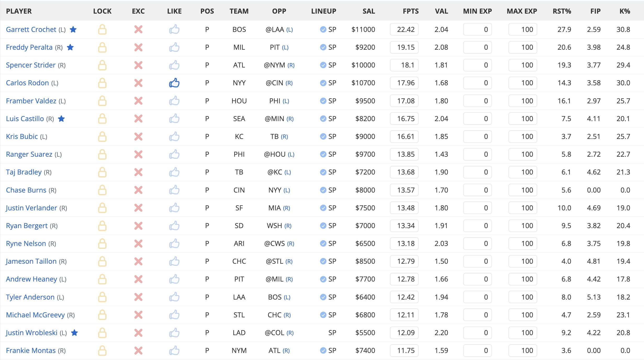Open Garrett Crochet player link

[31, 30]
